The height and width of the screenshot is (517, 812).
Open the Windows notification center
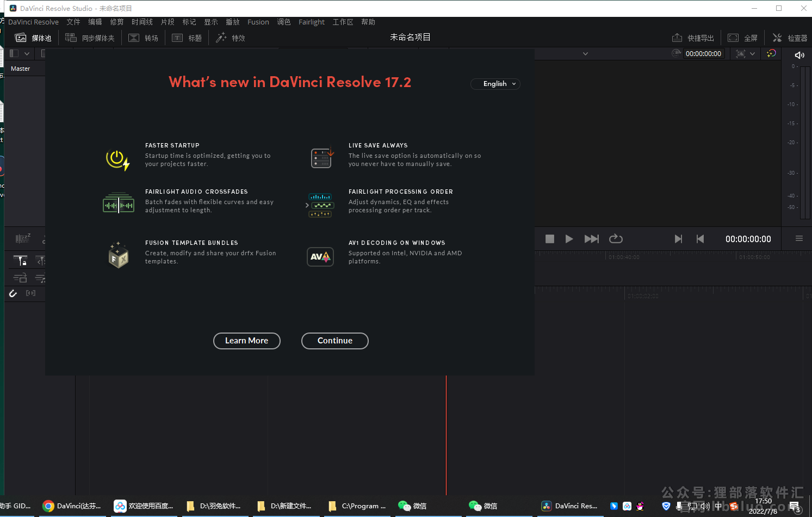click(x=795, y=507)
